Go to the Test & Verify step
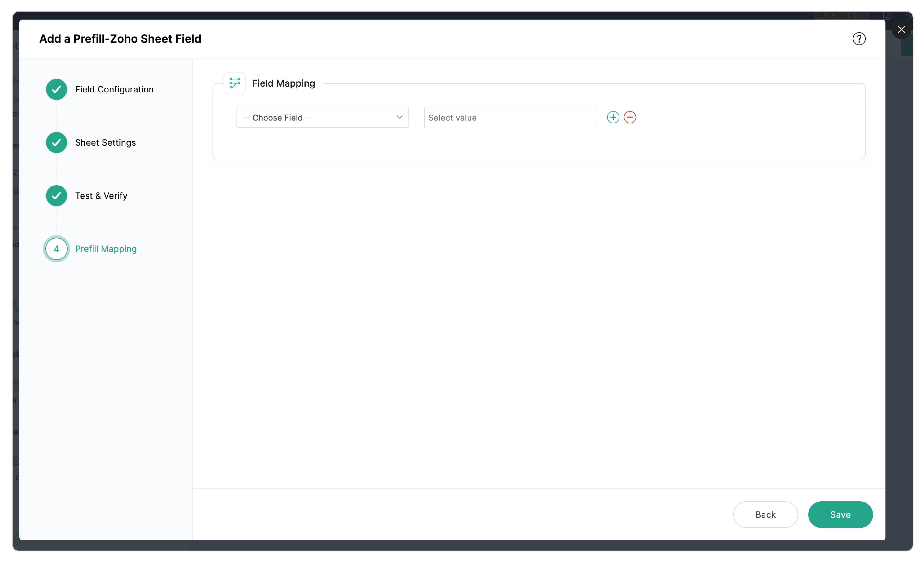Viewport: 924px width, 564px height. point(101,196)
